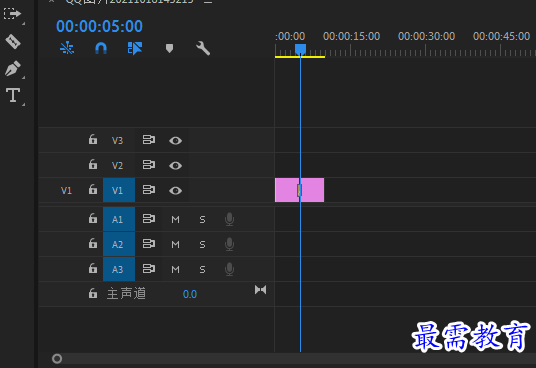Solo audio track A1

click(x=202, y=219)
